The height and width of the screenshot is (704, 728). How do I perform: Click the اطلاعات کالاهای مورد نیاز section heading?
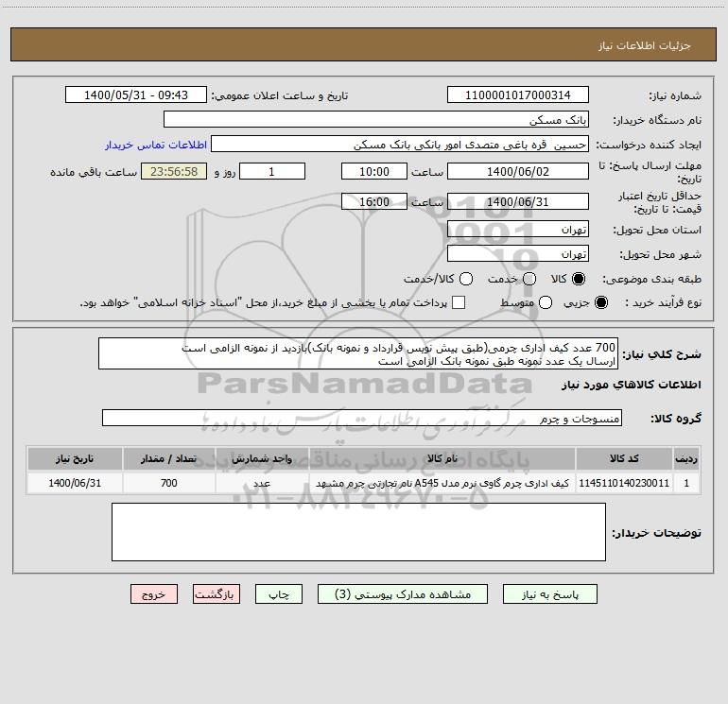632,385
